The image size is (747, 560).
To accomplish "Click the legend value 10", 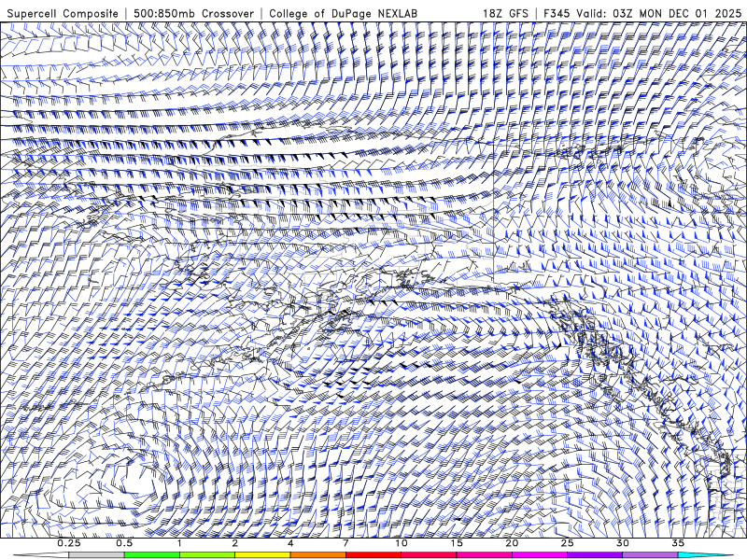I will [402, 543].
